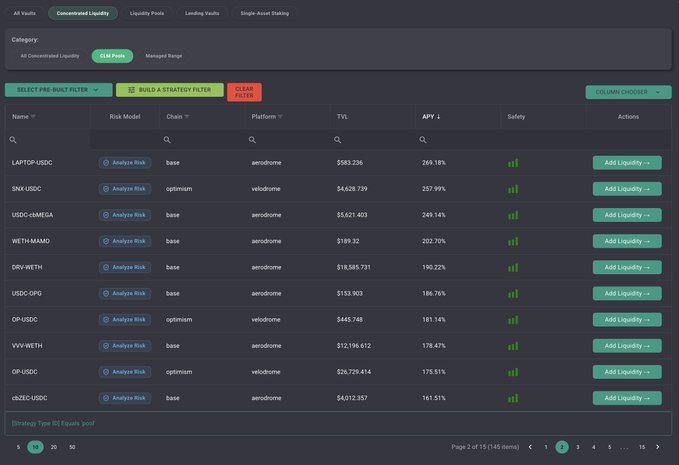Open the Name column filter icon
679x465 pixels.
(33, 116)
